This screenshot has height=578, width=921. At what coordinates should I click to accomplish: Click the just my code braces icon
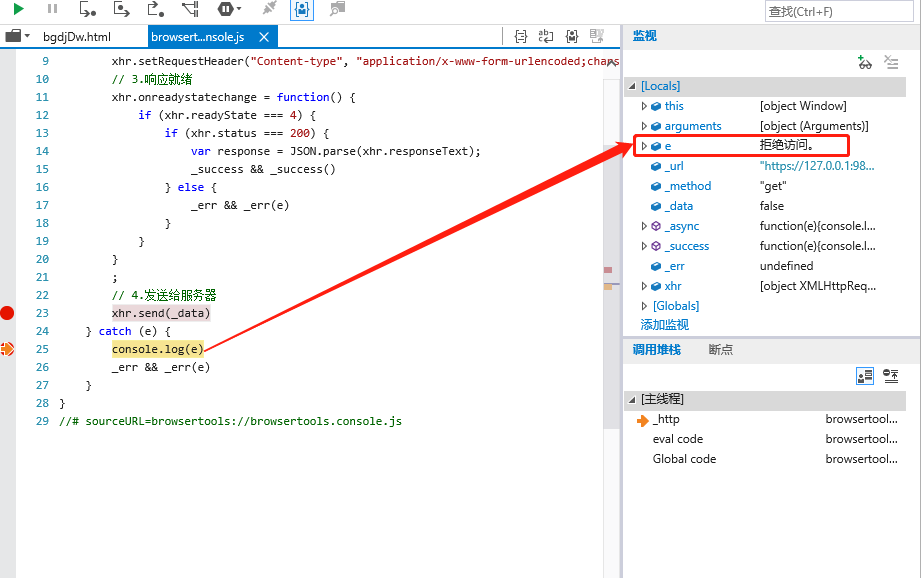click(572, 36)
